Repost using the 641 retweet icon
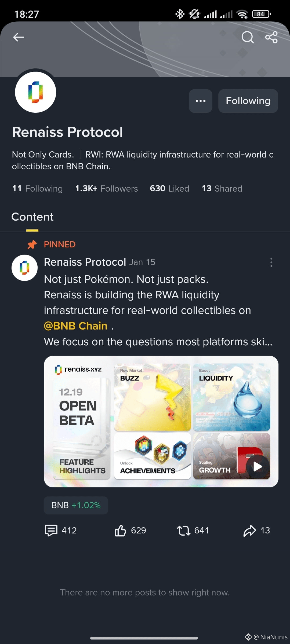Viewport: 290px width, 644px height. click(x=193, y=530)
